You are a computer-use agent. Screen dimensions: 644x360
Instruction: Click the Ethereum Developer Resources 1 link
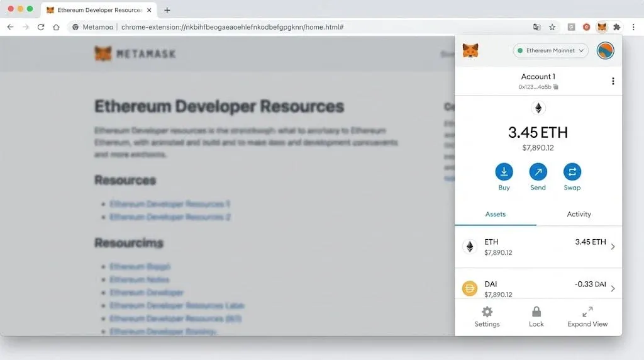pyautogui.click(x=170, y=204)
